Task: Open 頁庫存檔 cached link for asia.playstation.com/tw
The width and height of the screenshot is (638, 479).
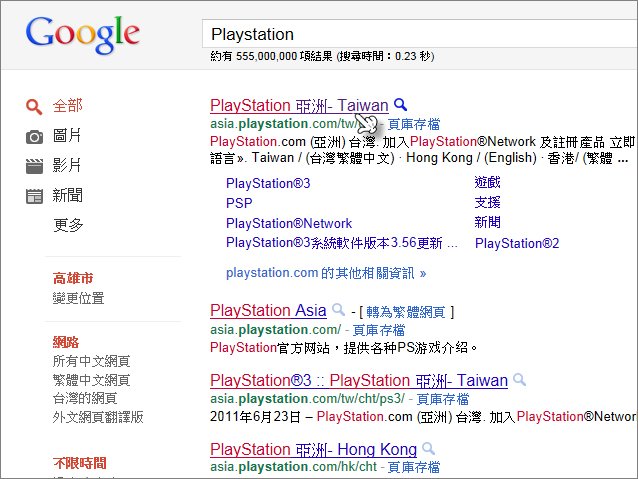Action: click(413, 124)
